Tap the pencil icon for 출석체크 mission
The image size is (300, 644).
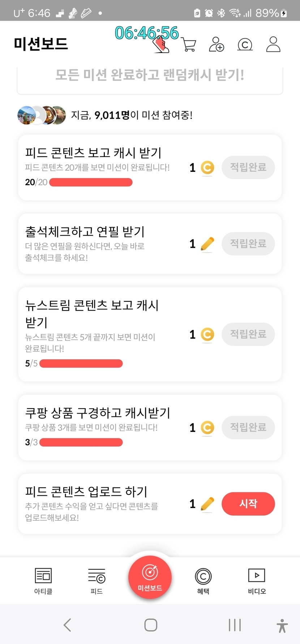pyautogui.click(x=207, y=244)
